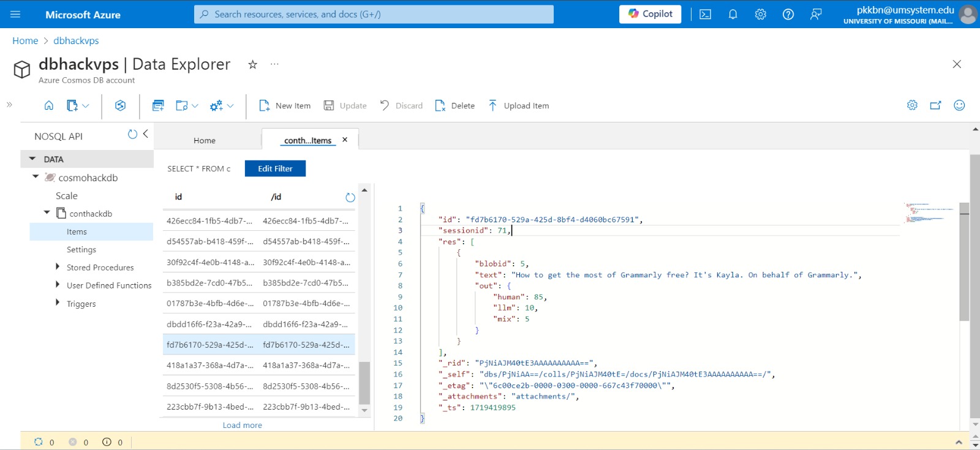Select document row 30f92c4f-4e0b-4148
This screenshot has height=450, width=980.
coord(258,262)
